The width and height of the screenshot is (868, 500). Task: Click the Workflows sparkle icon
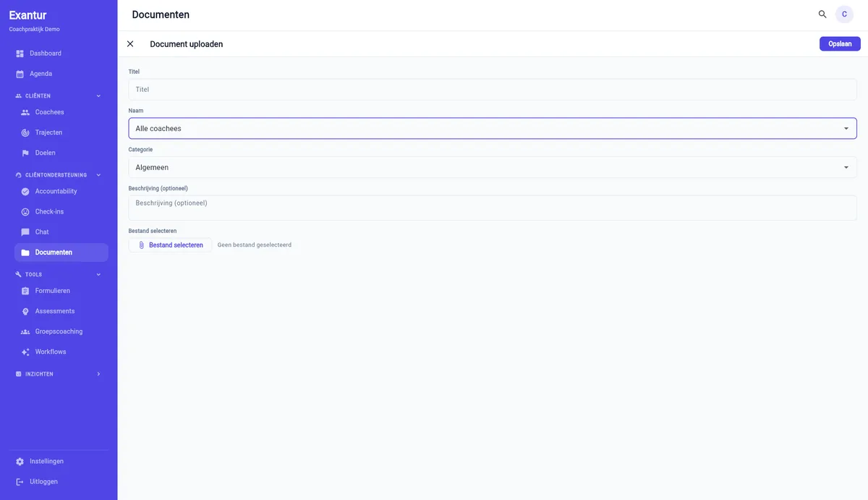[25, 352]
